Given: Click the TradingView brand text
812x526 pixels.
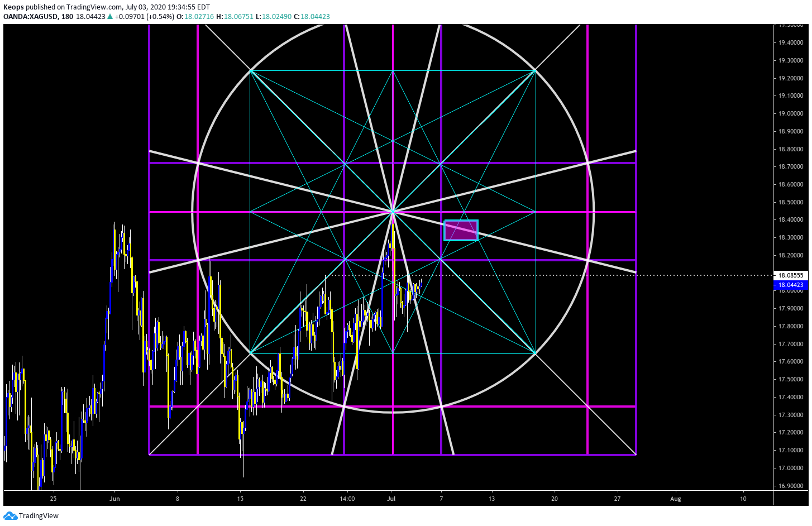Looking at the screenshot, I should pyautogui.click(x=39, y=516).
